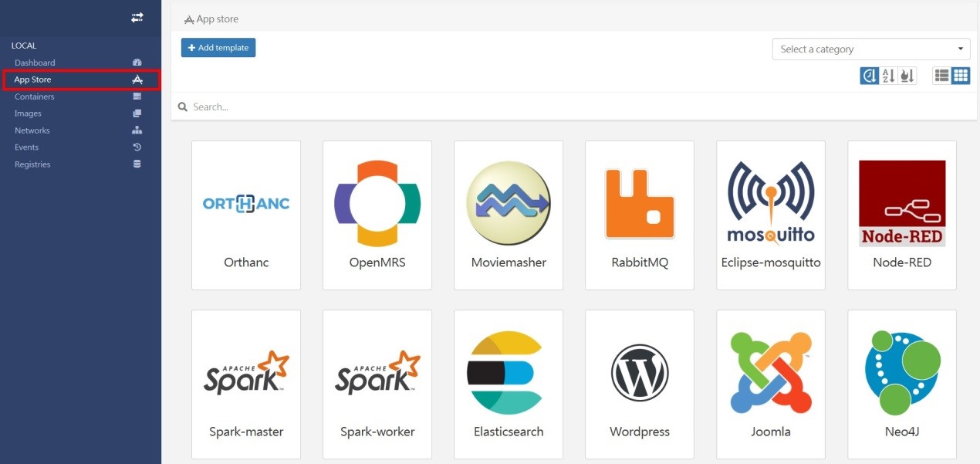
Task: Click the Add template button
Action: point(218,47)
